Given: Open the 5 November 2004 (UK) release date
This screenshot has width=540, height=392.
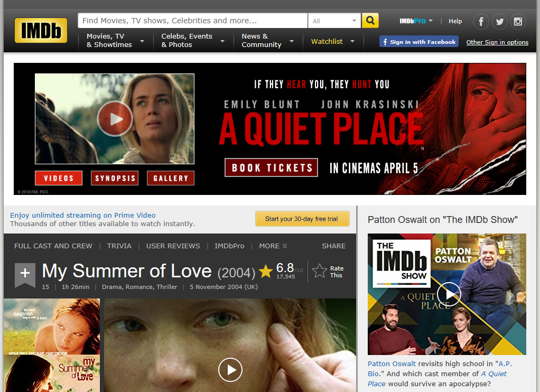Looking at the screenshot, I should pyautogui.click(x=224, y=287).
